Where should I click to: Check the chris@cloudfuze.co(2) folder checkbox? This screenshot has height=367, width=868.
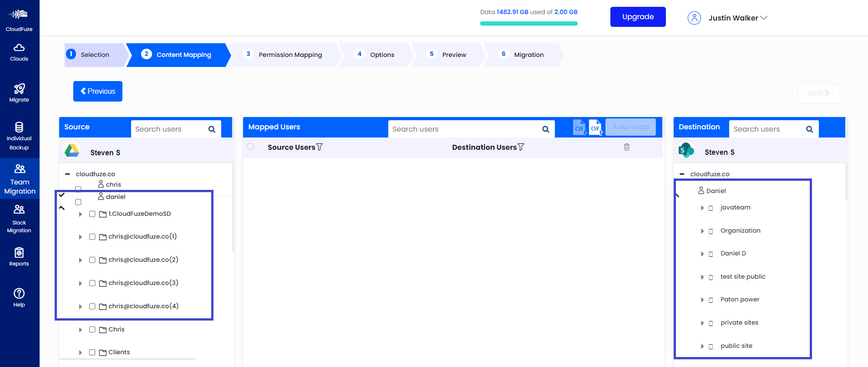click(92, 260)
